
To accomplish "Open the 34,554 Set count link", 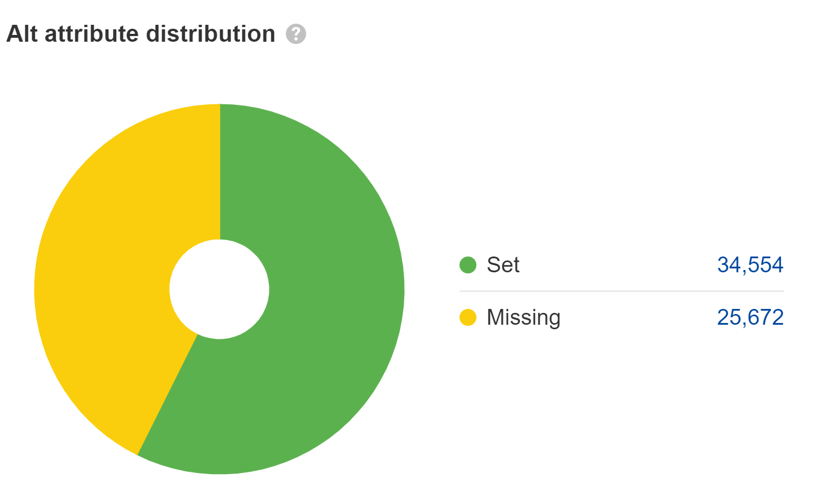I will pos(750,264).
